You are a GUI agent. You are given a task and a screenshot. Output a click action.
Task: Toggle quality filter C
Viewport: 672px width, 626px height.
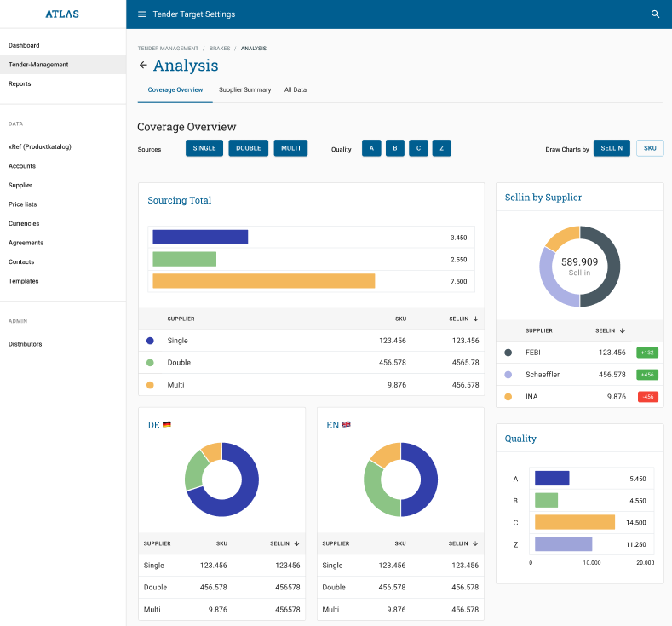[419, 148]
